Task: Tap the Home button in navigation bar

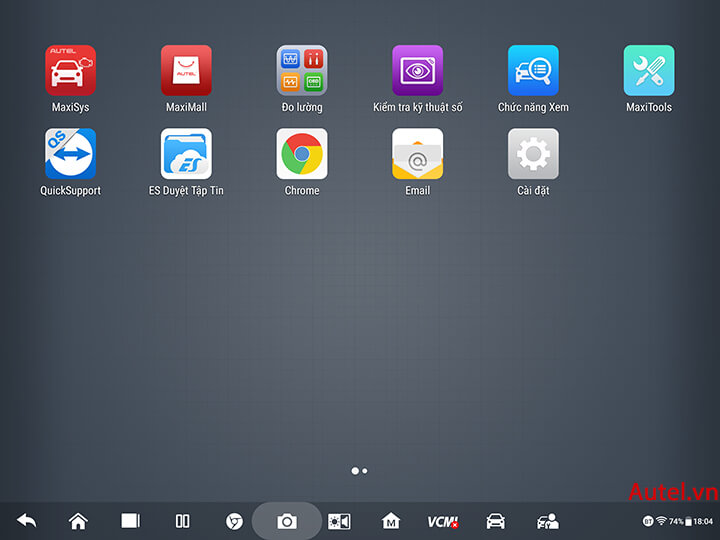Action: (78, 521)
